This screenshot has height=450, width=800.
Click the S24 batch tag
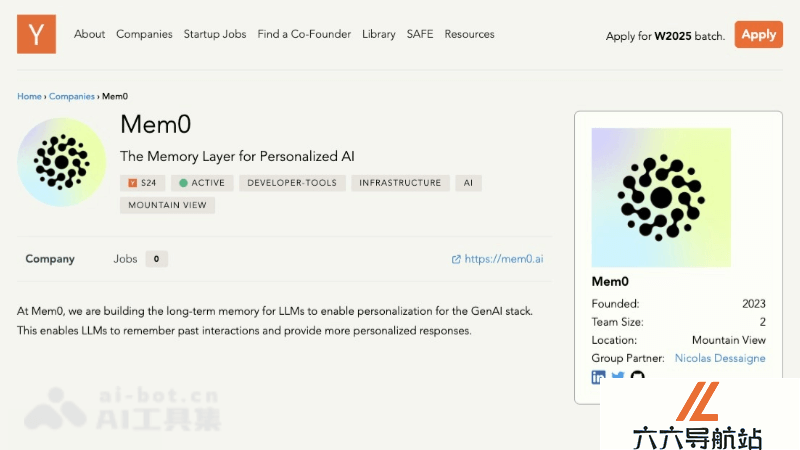142,183
